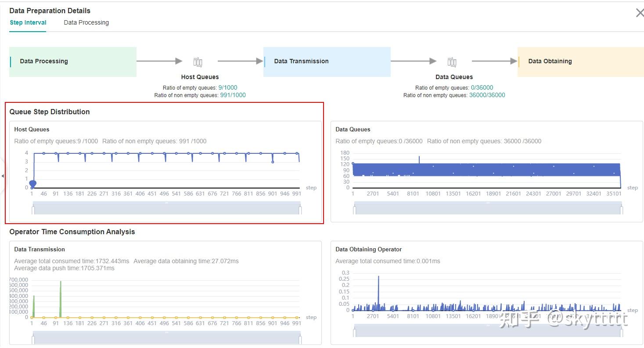Click the Data Transmission chart zoom slider bar
644x348 pixels.
click(167, 337)
